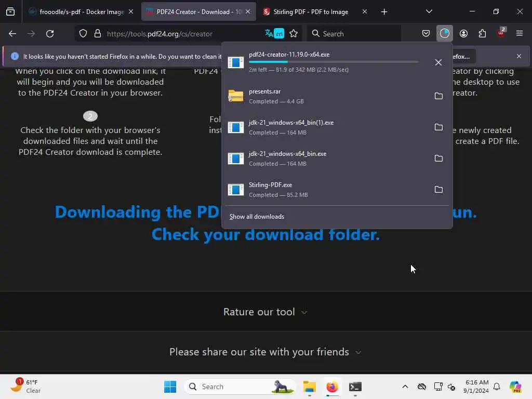Switch to frooodle/s-pdf Docker Image tab
Viewport: 532px width, 399px height.
coord(82,12)
